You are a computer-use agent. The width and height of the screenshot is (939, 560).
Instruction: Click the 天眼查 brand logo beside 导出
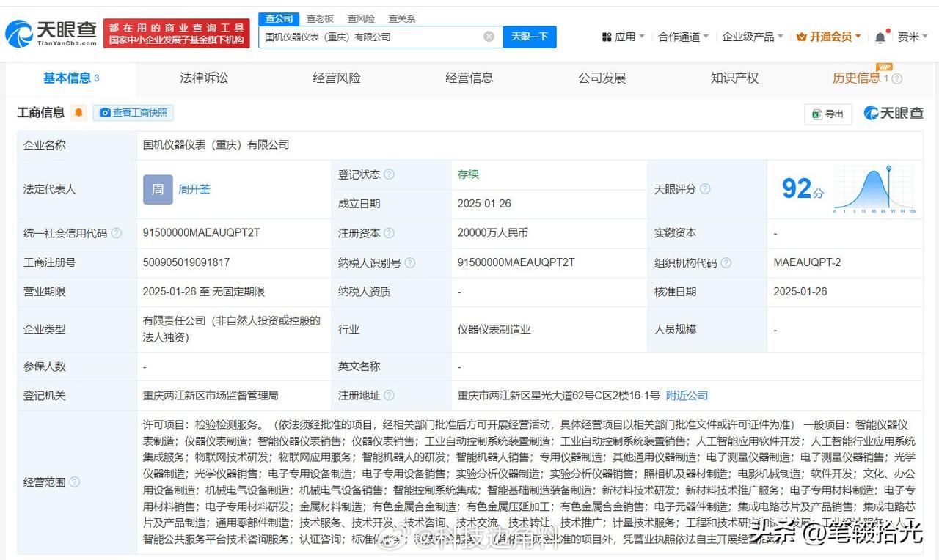click(894, 113)
